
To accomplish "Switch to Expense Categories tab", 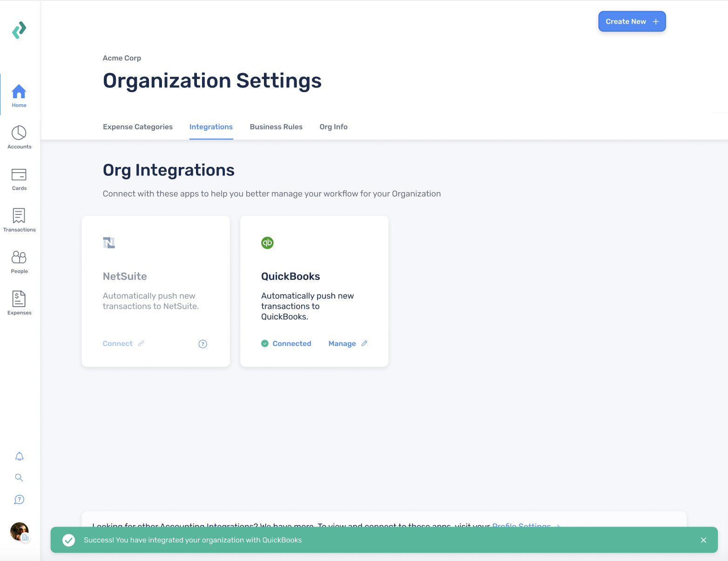I will click(138, 127).
